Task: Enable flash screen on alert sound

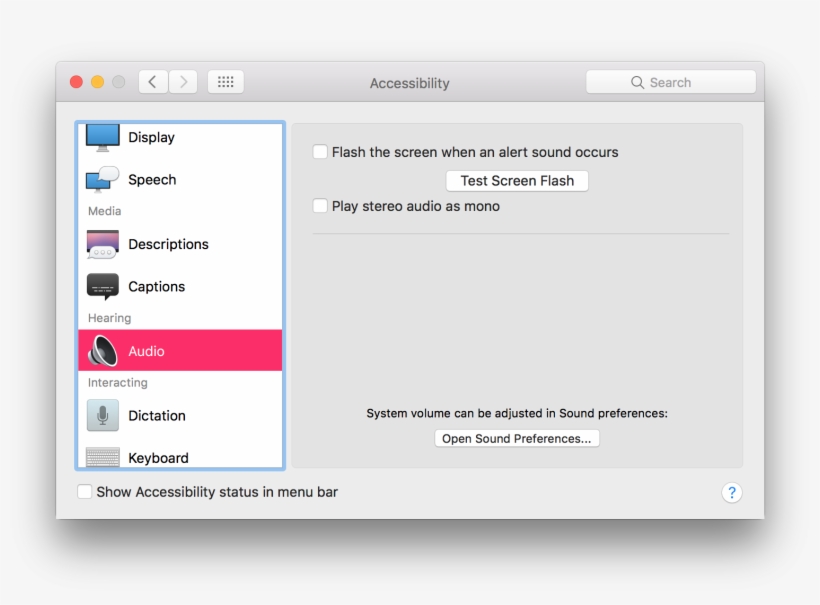Action: click(x=320, y=152)
